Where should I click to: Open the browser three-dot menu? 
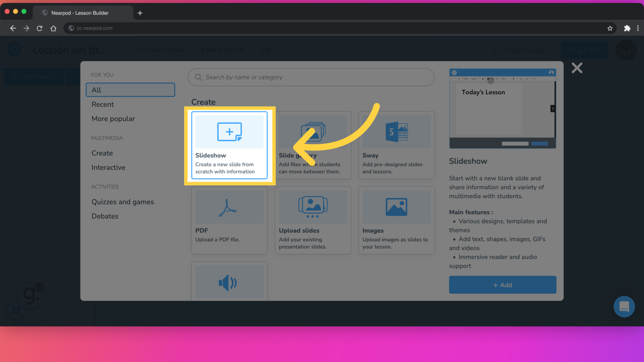638,28
